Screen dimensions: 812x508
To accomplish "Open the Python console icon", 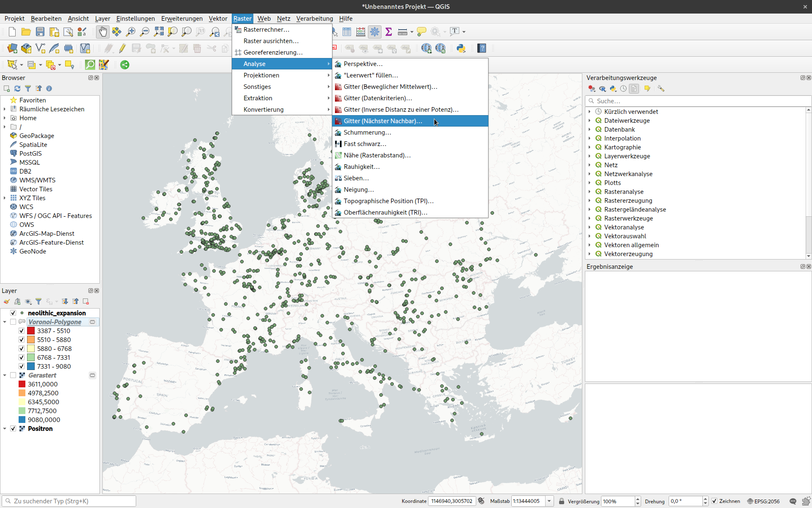I will [461, 48].
